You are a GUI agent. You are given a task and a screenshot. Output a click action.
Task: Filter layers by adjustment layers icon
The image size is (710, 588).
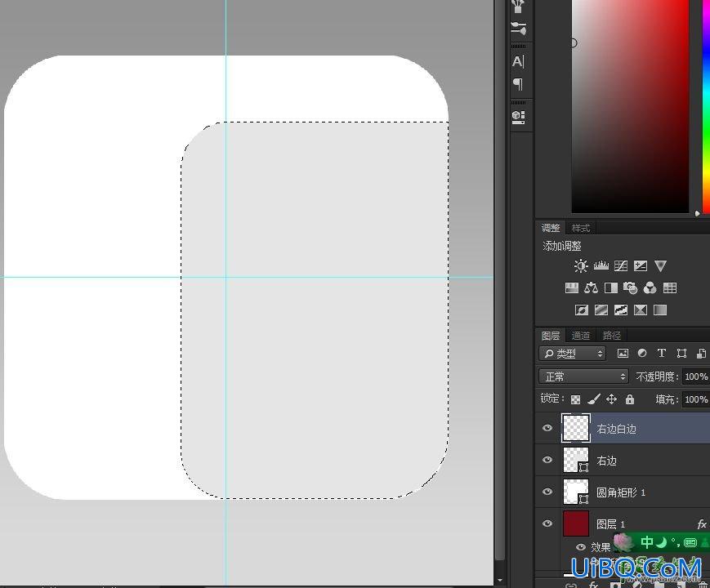pos(642,353)
